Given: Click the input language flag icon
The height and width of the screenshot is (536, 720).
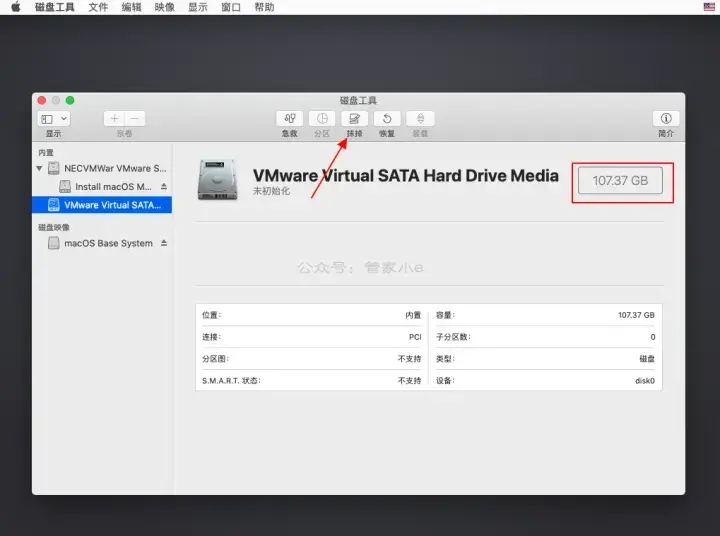Looking at the screenshot, I should [x=709, y=6].
